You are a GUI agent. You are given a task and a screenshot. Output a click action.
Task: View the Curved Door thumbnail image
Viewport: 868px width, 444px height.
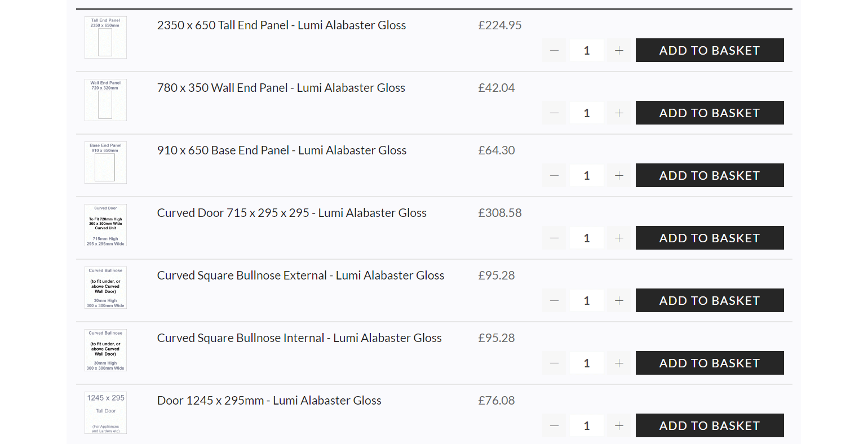(x=105, y=225)
